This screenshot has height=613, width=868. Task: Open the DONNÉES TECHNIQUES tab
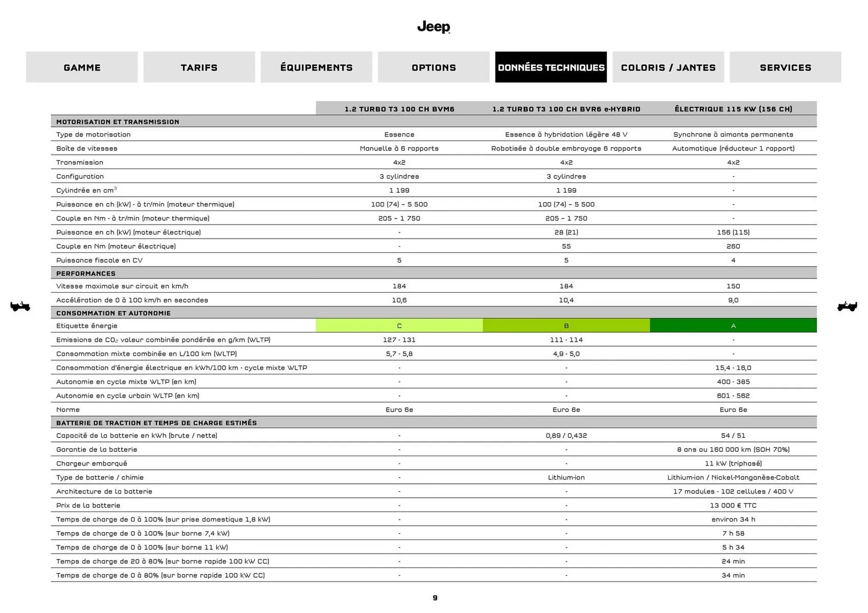coord(552,67)
